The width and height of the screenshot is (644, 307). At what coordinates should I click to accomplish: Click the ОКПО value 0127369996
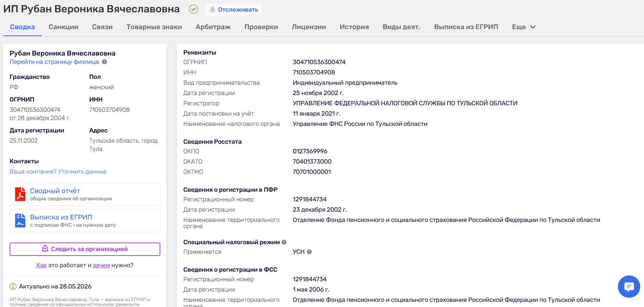(310, 151)
